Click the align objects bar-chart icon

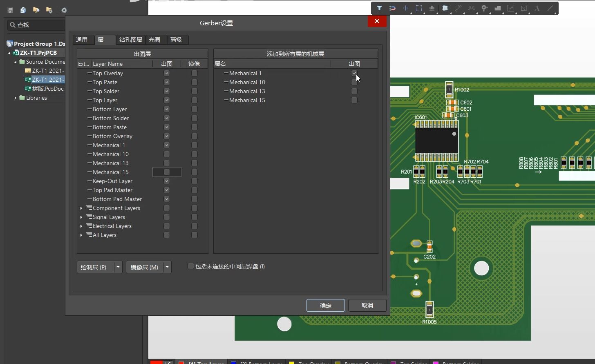tap(432, 8)
